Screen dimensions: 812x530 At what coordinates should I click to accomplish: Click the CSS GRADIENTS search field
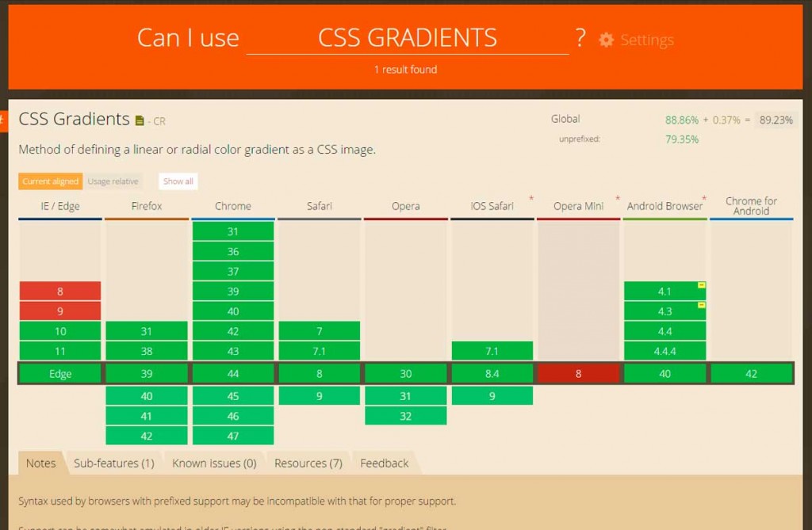pyautogui.click(x=408, y=38)
